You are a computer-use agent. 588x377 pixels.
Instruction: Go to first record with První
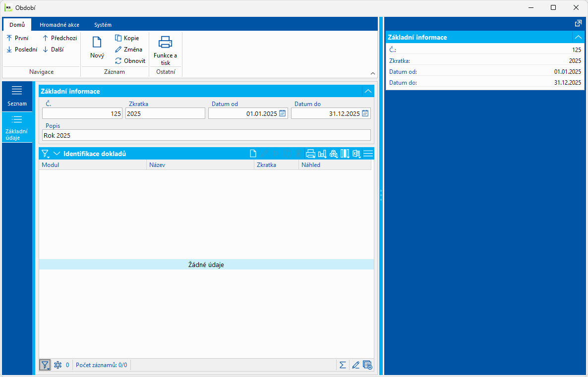click(18, 38)
